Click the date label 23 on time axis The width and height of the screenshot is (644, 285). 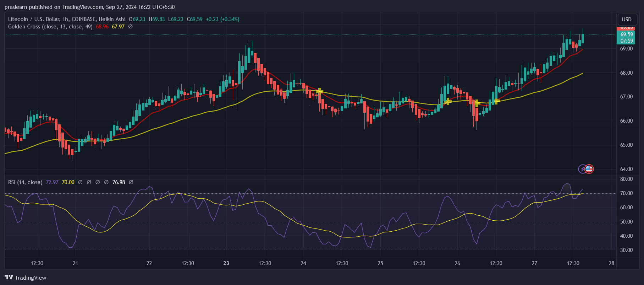226,263
